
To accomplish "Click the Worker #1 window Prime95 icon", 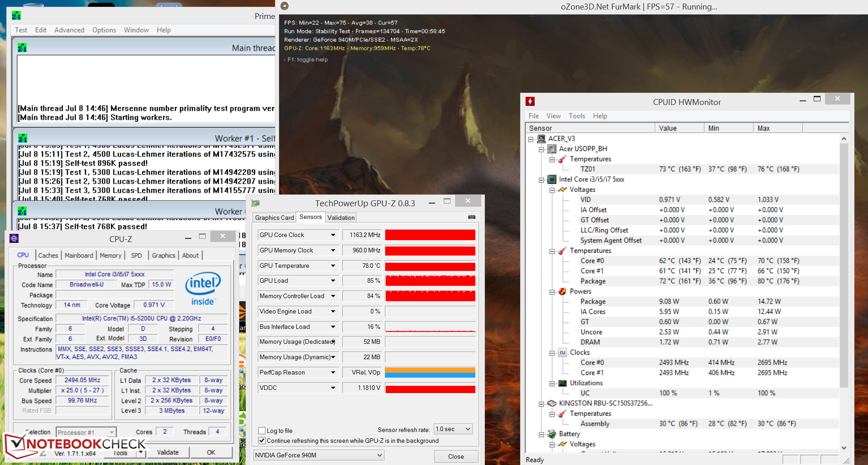I will coord(23,138).
